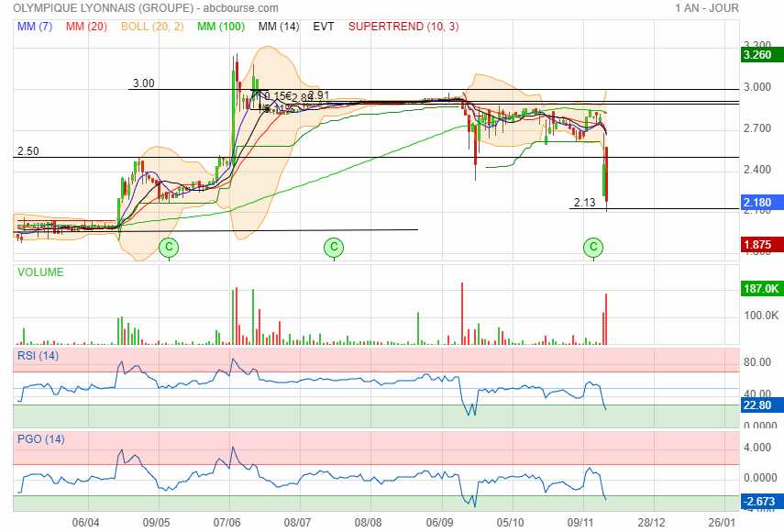
Task: Click the C event marker near 09/05
Action: (169, 247)
